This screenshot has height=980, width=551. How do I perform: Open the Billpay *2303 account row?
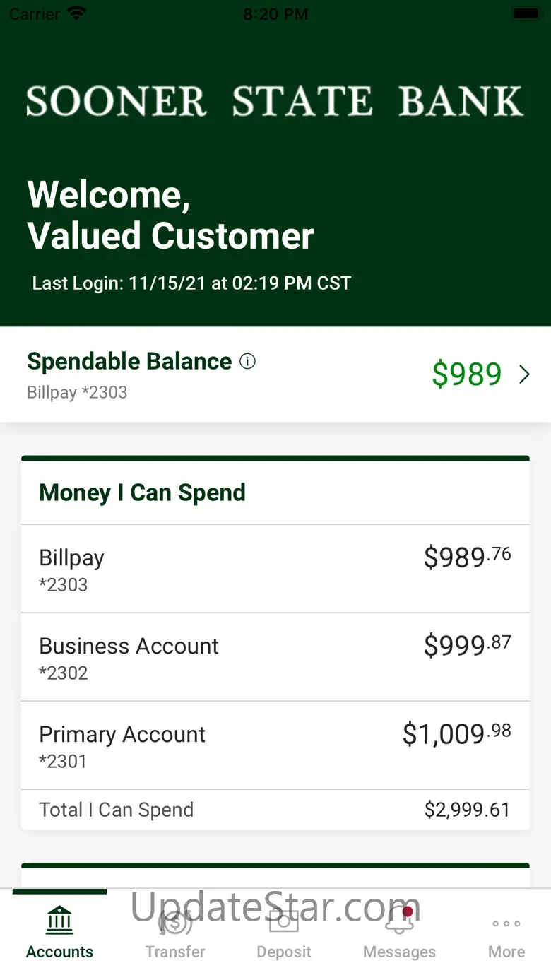pos(275,569)
